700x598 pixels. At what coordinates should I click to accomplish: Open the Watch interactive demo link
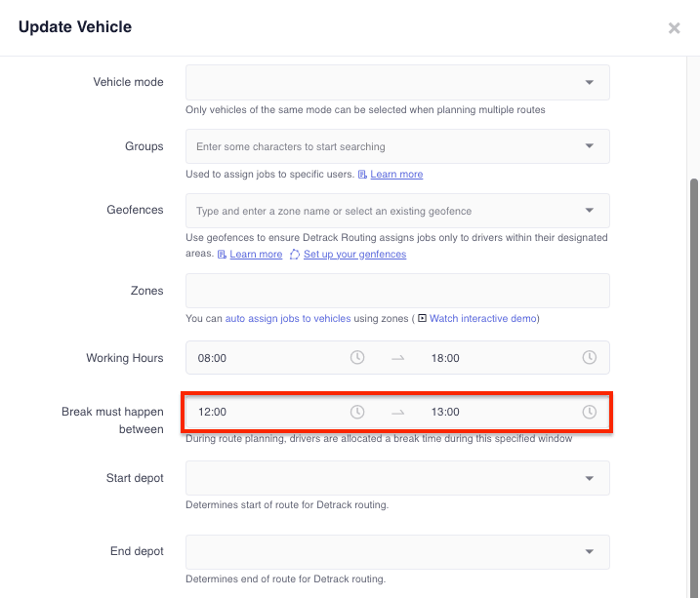pos(483,318)
